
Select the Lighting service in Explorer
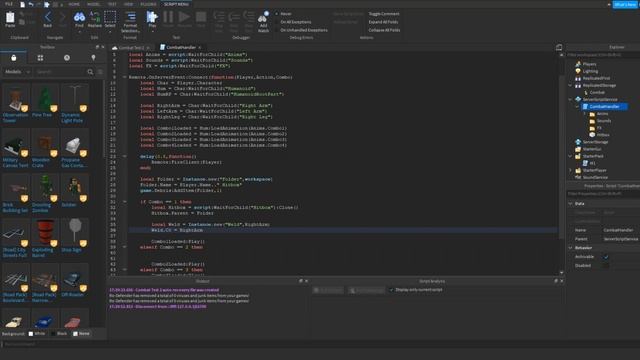(x=590, y=71)
